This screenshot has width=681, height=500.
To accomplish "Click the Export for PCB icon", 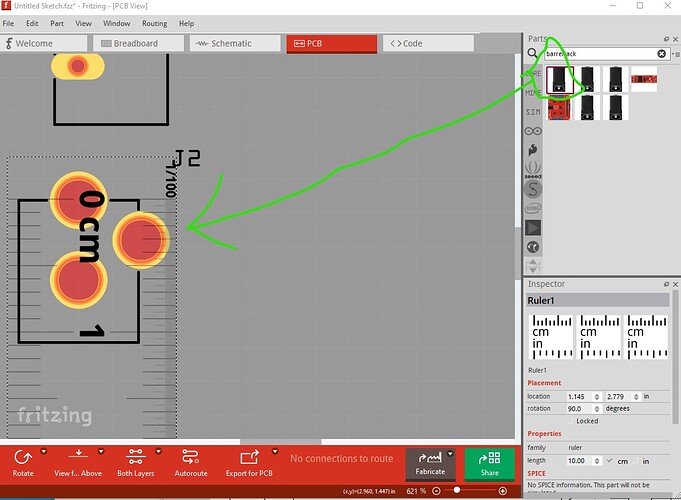I will pos(249,457).
